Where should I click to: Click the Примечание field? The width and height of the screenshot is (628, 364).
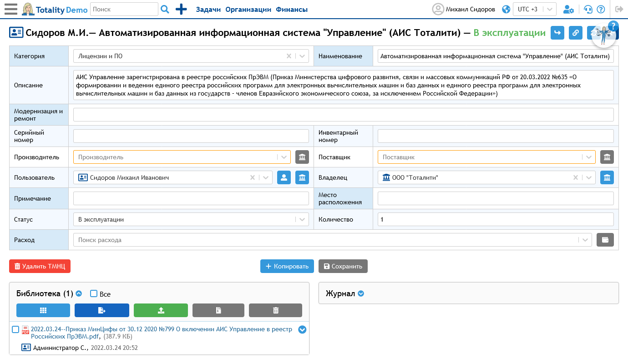coord(191,198)
